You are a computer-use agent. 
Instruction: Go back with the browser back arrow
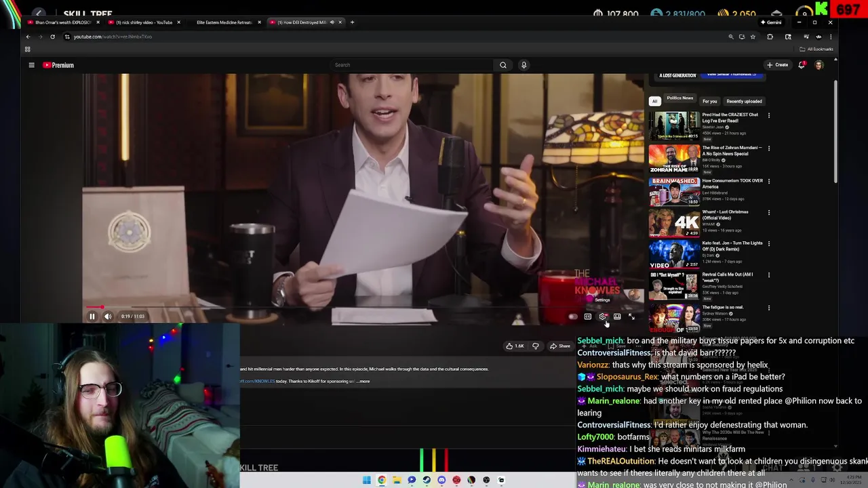tap(28, 37)
